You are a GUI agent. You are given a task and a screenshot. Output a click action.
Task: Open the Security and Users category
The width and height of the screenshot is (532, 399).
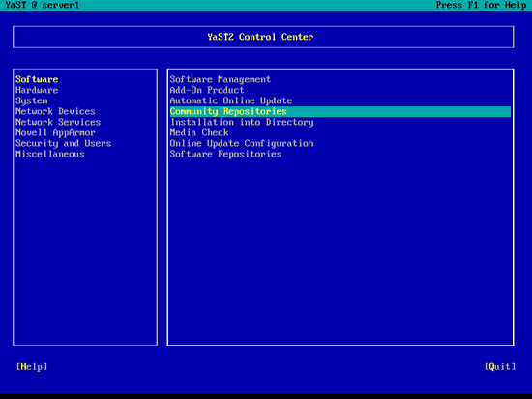coord(64,143)
